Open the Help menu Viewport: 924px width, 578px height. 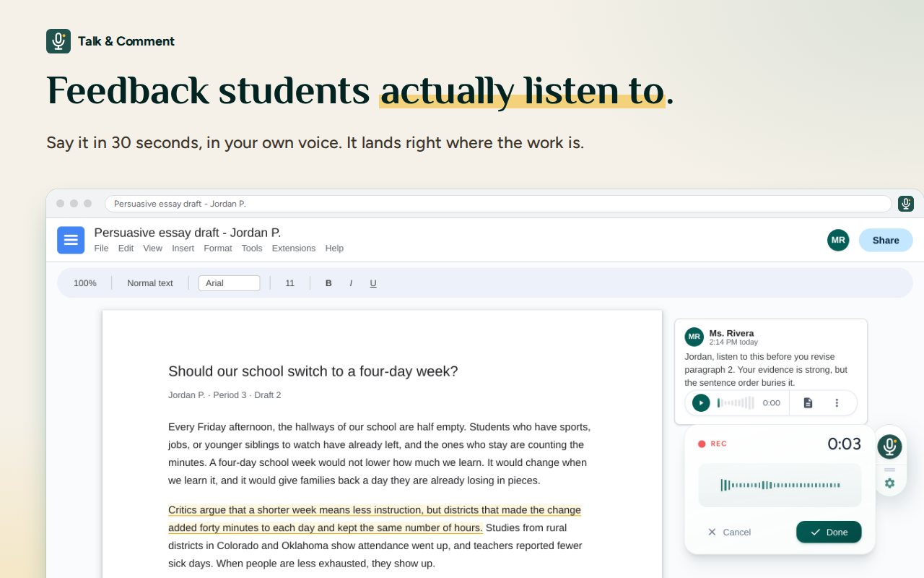pyautogui.click(x=334, y=248)
